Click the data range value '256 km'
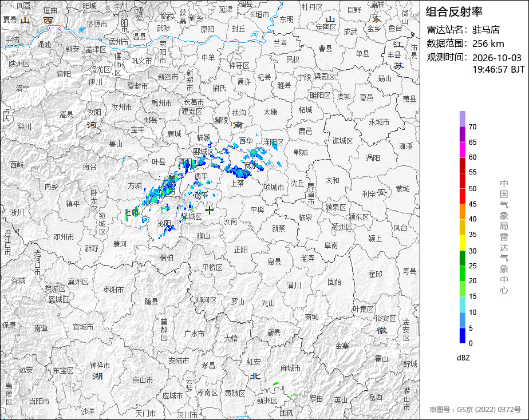 click(x=488, y=43)
